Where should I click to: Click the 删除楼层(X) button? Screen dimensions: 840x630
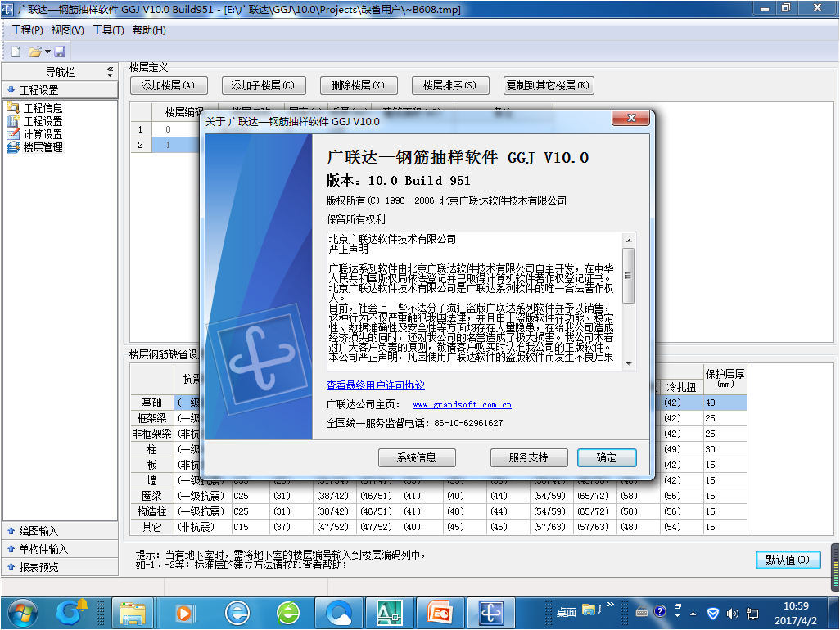click(x=358, y=85)
